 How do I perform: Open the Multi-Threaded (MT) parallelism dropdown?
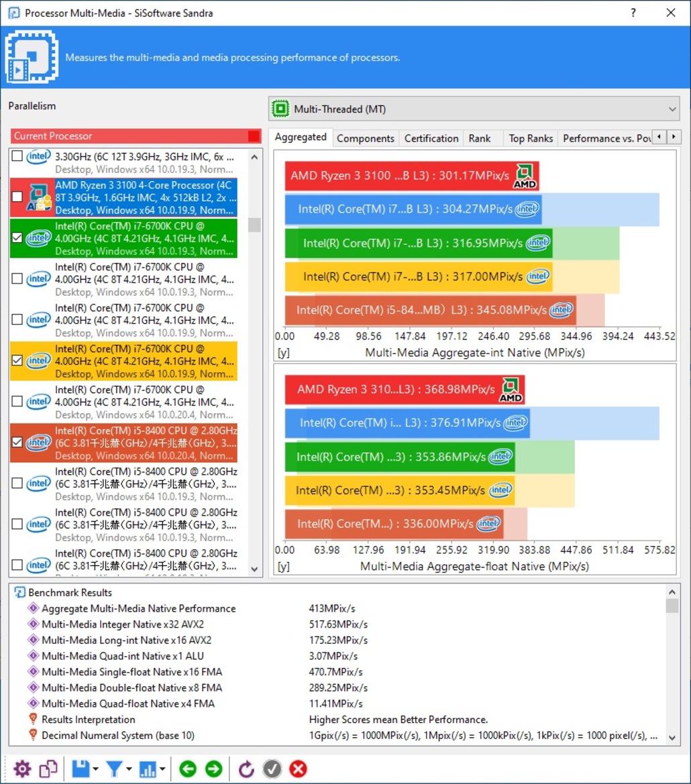pos(474,109)
